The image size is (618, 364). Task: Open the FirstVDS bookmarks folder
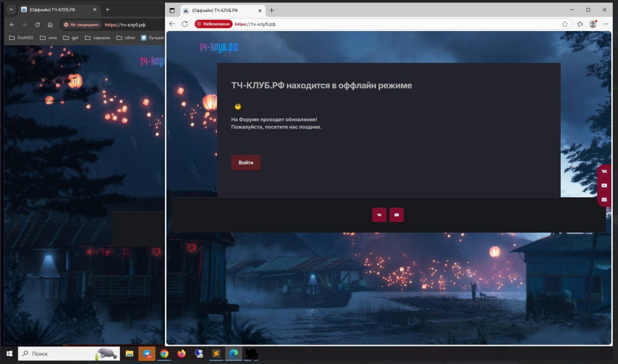tap(21, 38)
